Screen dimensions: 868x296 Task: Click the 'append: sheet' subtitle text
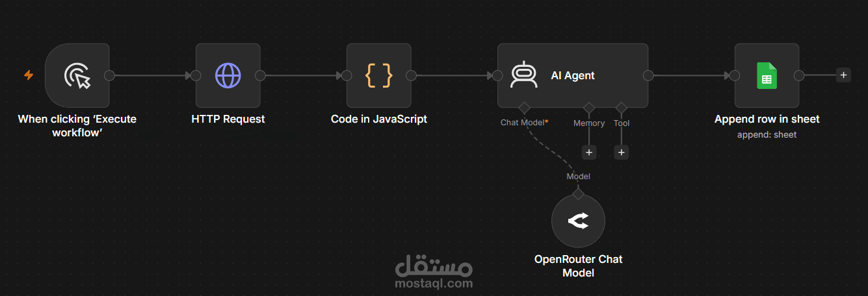[767, 135]
